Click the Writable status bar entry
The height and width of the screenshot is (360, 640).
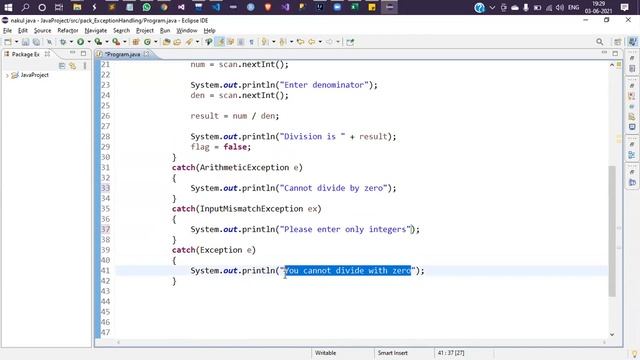click(x=325, y=353)
